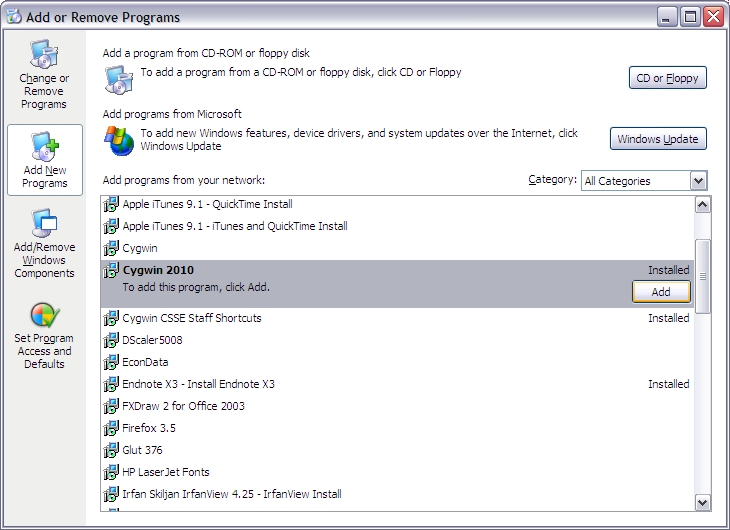
Task: Click the Windows Update button
Action: point(658,139)
